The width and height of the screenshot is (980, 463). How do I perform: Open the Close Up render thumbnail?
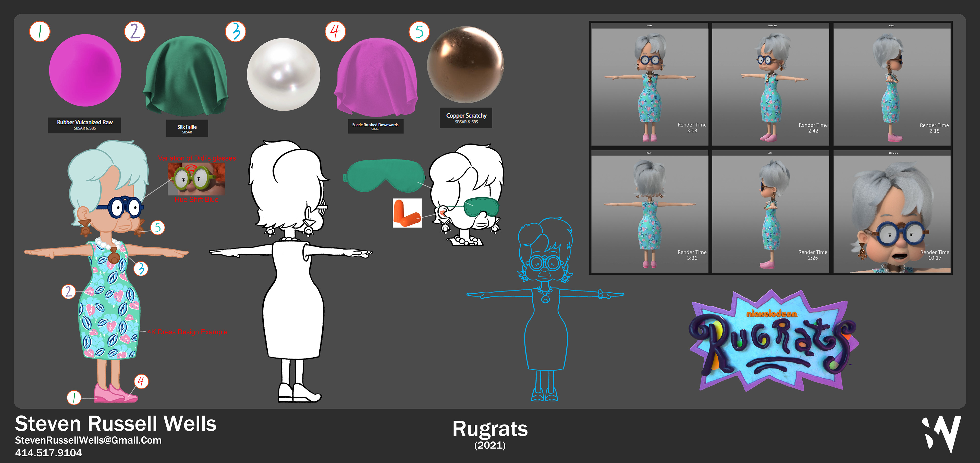pos(892,212)
